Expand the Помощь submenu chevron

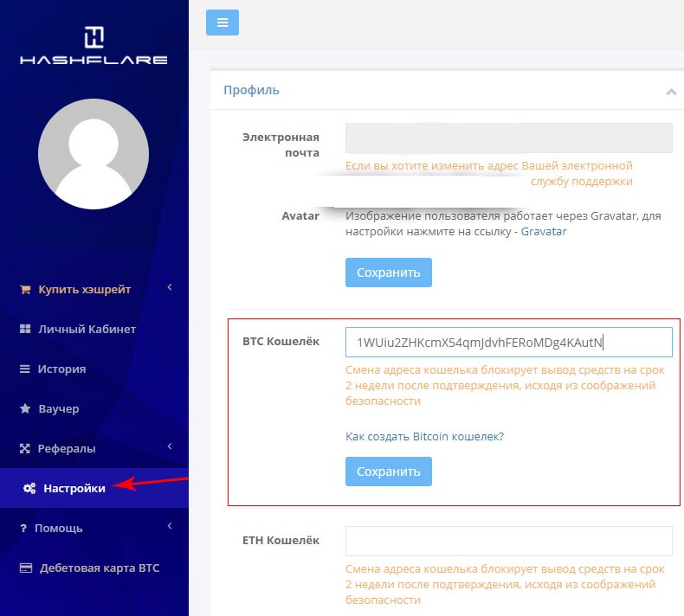(x=170, y=526)
